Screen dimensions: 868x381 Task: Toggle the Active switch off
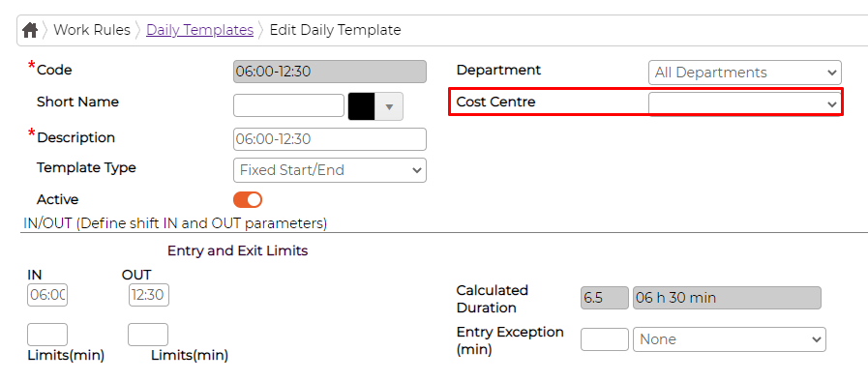pos(248,199)
